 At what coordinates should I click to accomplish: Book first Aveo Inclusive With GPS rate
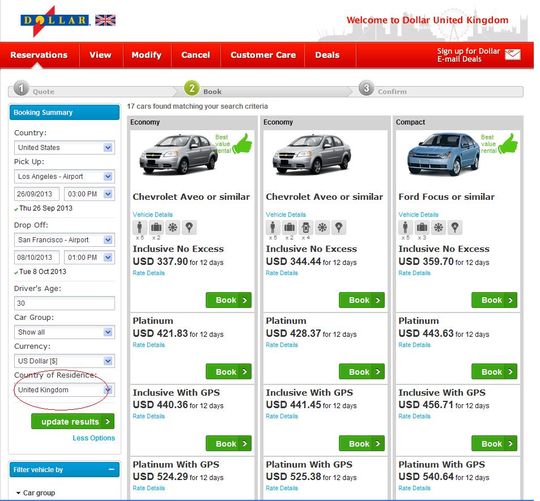click(229, 443)
